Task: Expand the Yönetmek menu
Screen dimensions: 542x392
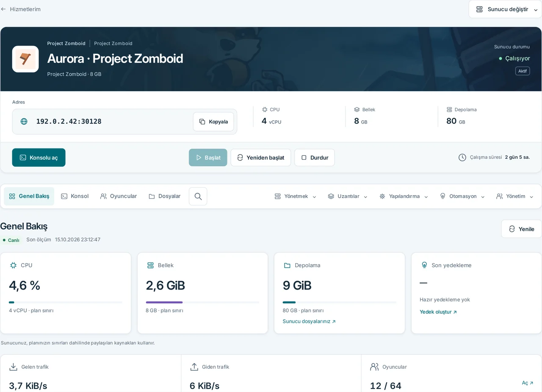Action: [x=295, y=196]
